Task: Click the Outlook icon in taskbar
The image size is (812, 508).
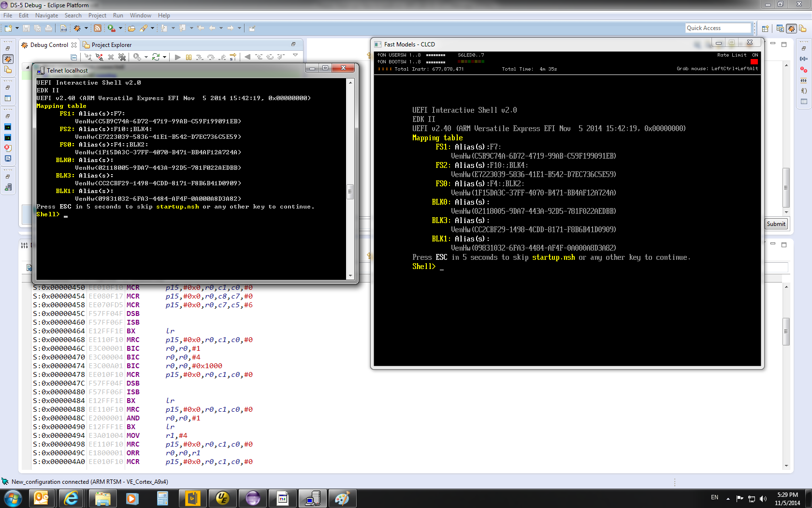Action: pyautogui.click(x=41, y=498)
